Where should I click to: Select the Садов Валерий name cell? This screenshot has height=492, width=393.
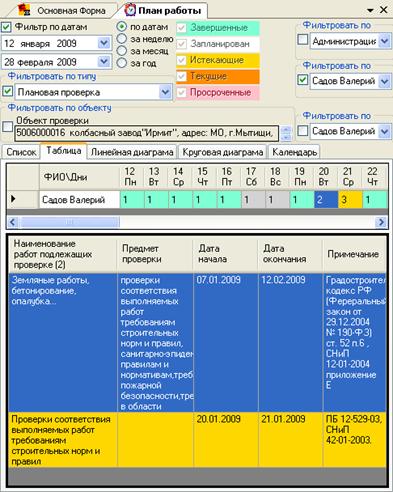click(79, 200)
